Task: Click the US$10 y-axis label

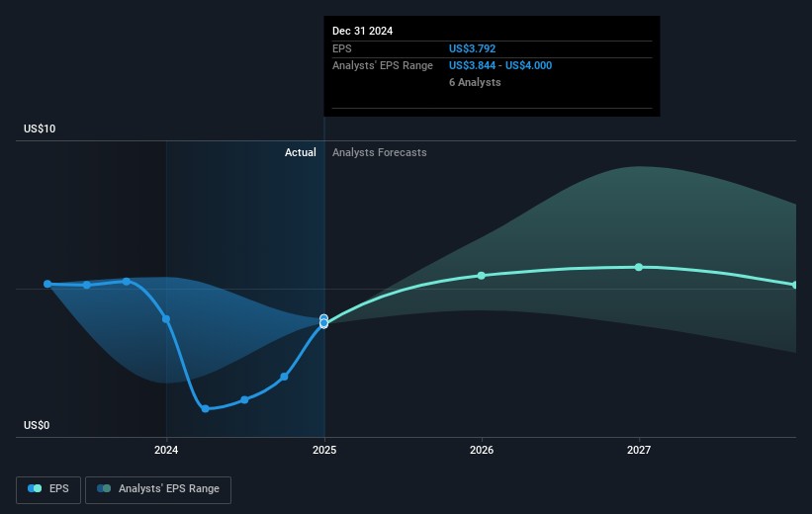Action: tap(40, 129)
